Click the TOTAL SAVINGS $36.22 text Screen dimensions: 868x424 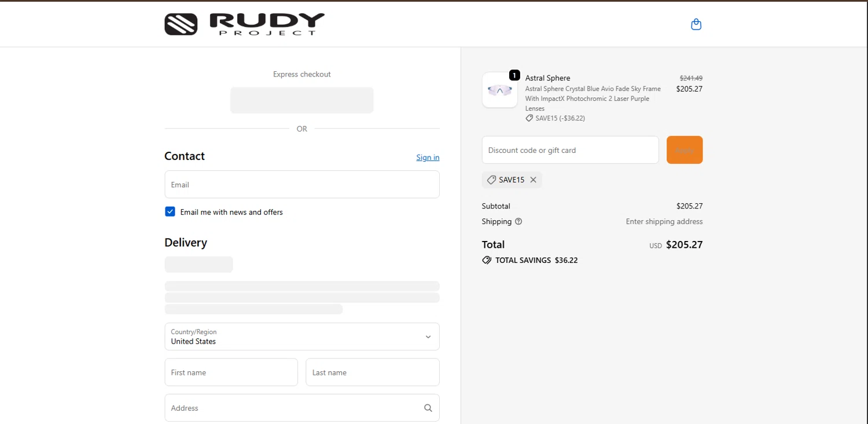pyautogui.click(x=536, y=261)
